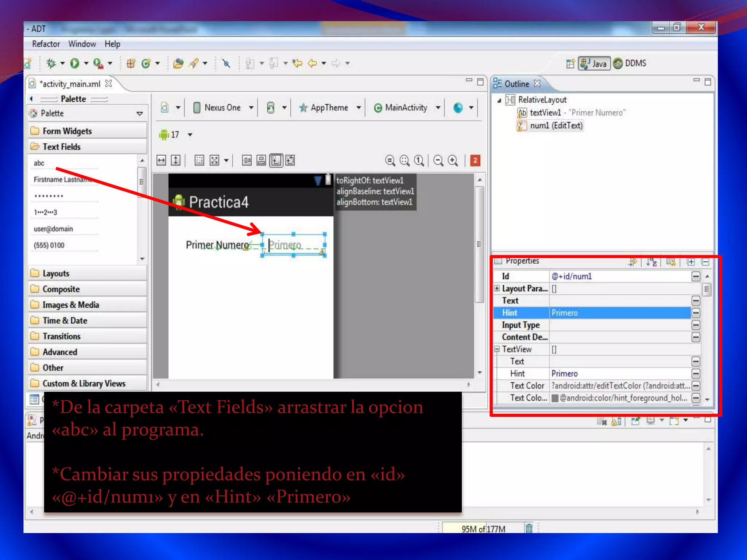Click the garbage collector trash icon

coord(529,528)
